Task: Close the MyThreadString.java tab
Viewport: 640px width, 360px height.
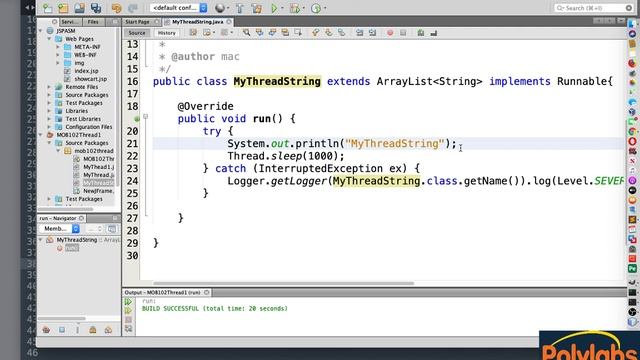Action: click(x=229, y=22)
